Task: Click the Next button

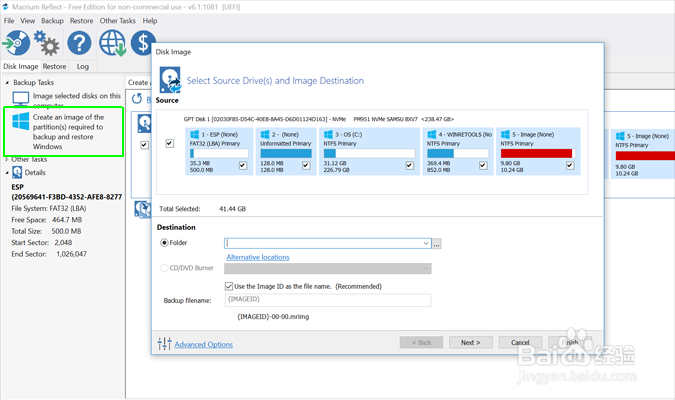Action: pos(471,342)
